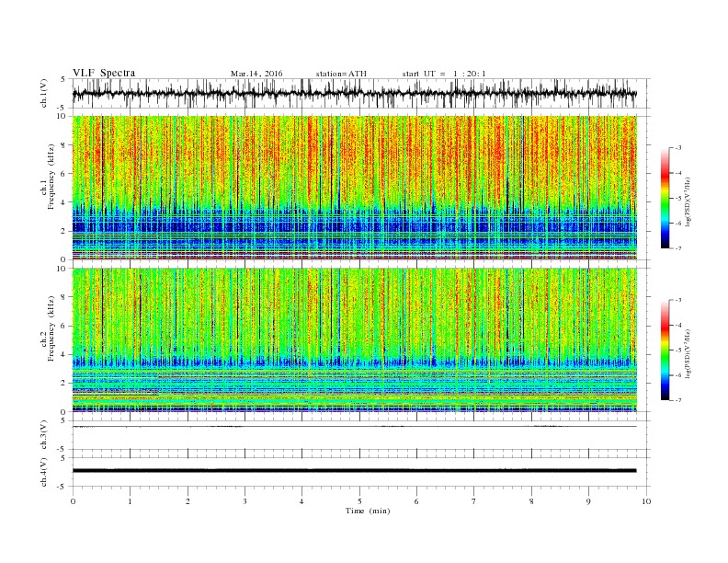
Task: Click time axis tick label "1"
Action: [x=130, y=501]
